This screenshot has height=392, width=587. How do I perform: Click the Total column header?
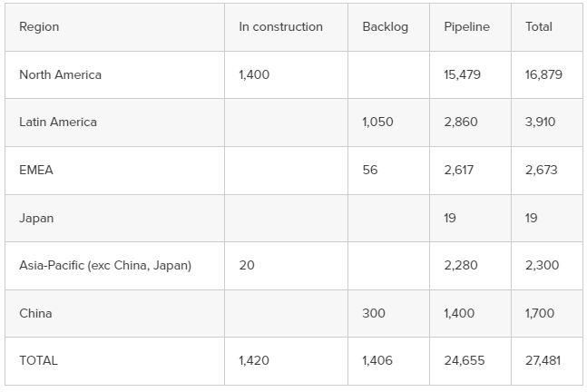pos(539,27)
